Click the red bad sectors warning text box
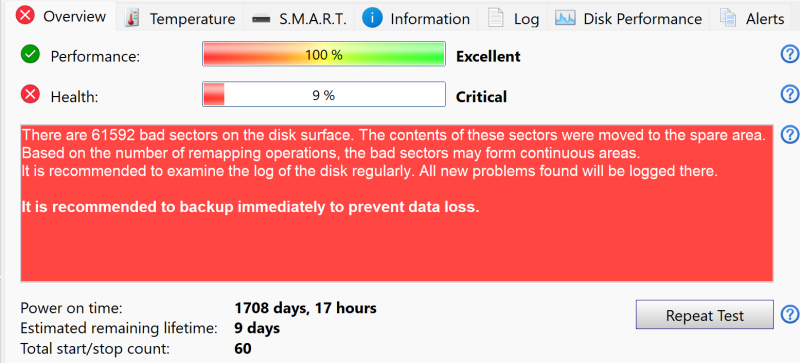The image size is (800, 363). tap(397, 203)
